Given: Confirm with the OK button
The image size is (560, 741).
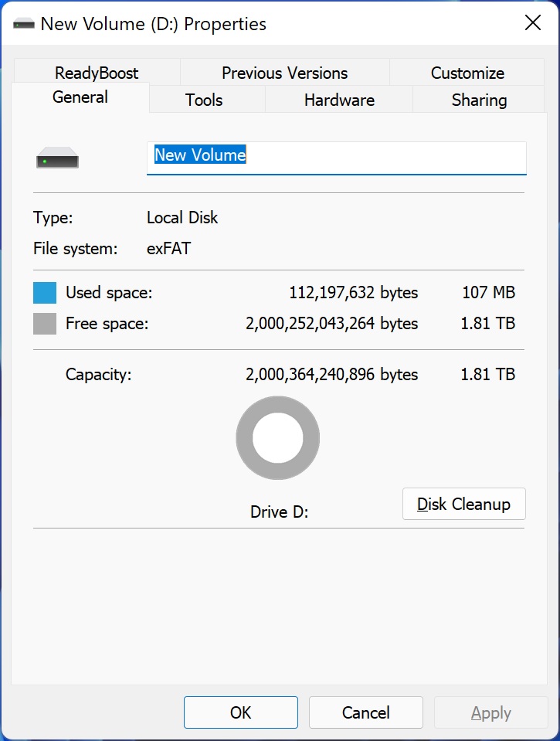Looking at the screenshot, I should coord(241,712).
